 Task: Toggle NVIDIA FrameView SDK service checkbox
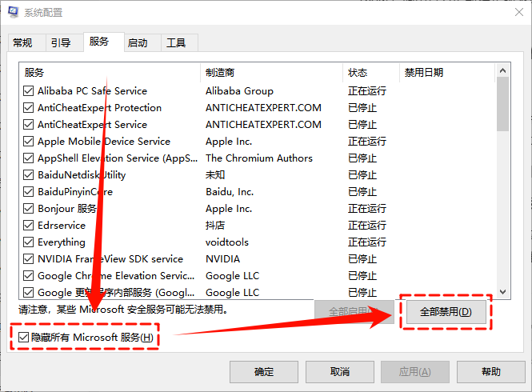point(29,259)
